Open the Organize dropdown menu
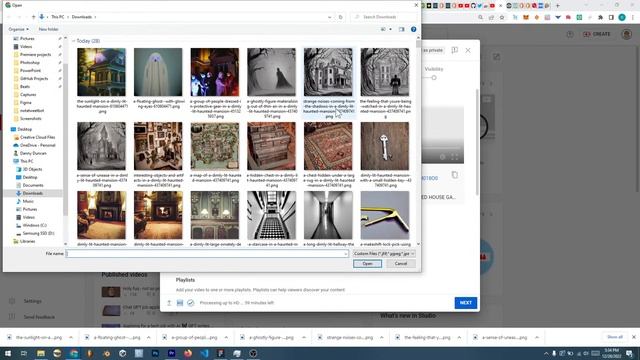Image resolution: width=640 pixels, height=360 pixels. pyautogui.click(x=18, y=29)
